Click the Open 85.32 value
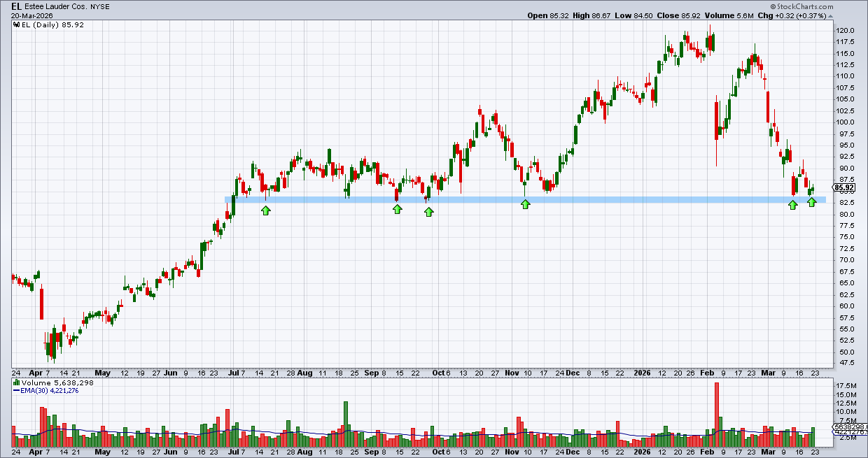Screen dimensions: 868x458 pos(549,15)
